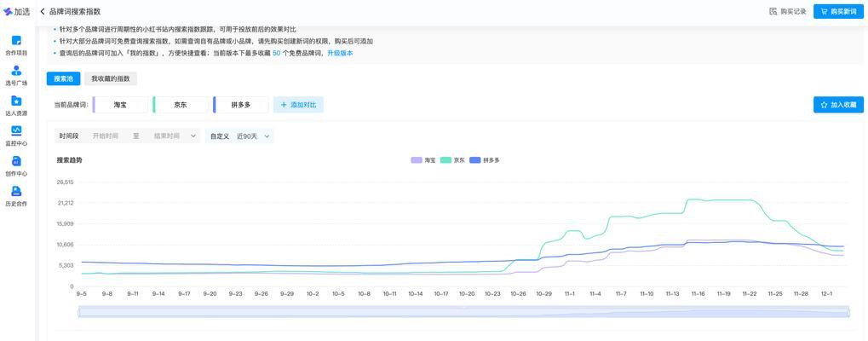Follow the 升级版本 link
Viewport: 868px width, 341px height.
tap(340, 53)
